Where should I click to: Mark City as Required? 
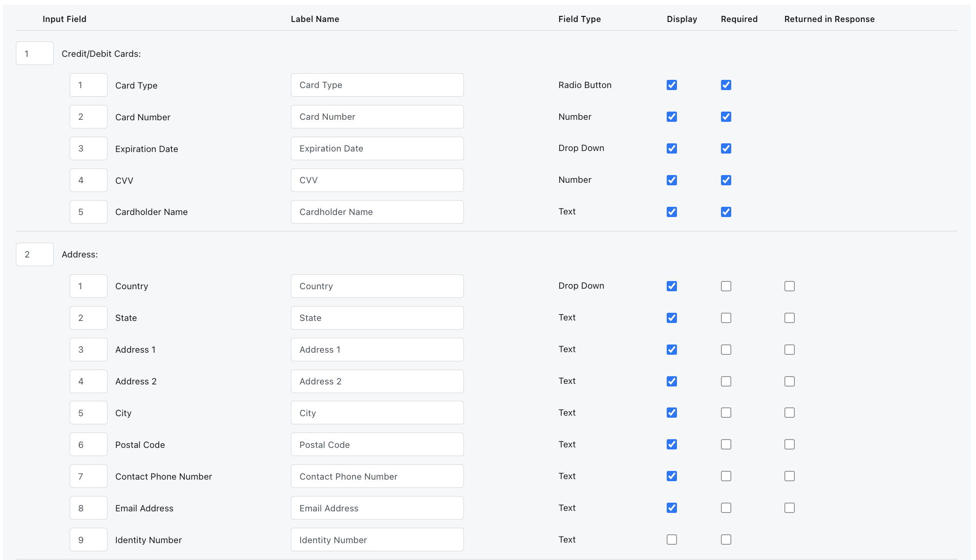tap(726, 413)
